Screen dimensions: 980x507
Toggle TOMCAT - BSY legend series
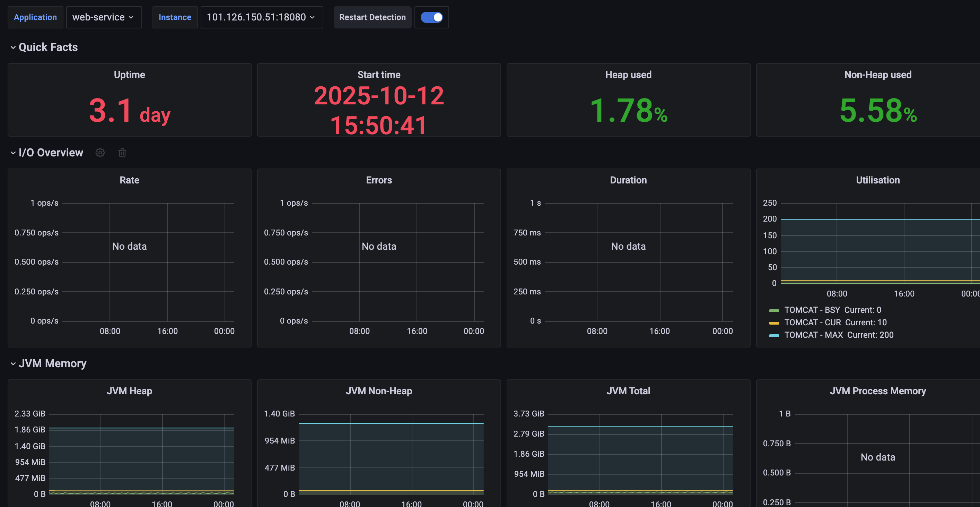coord(812,310)
